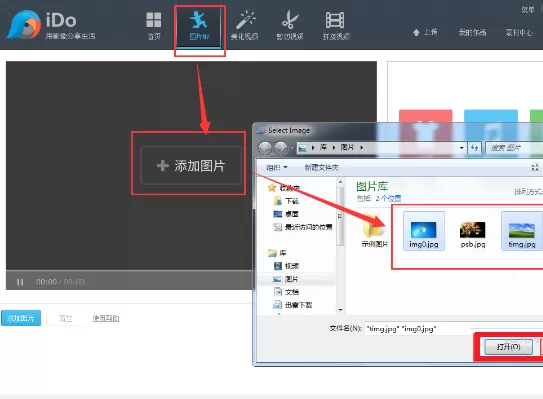Expand the address bar history dropdown

coord(462,148)
